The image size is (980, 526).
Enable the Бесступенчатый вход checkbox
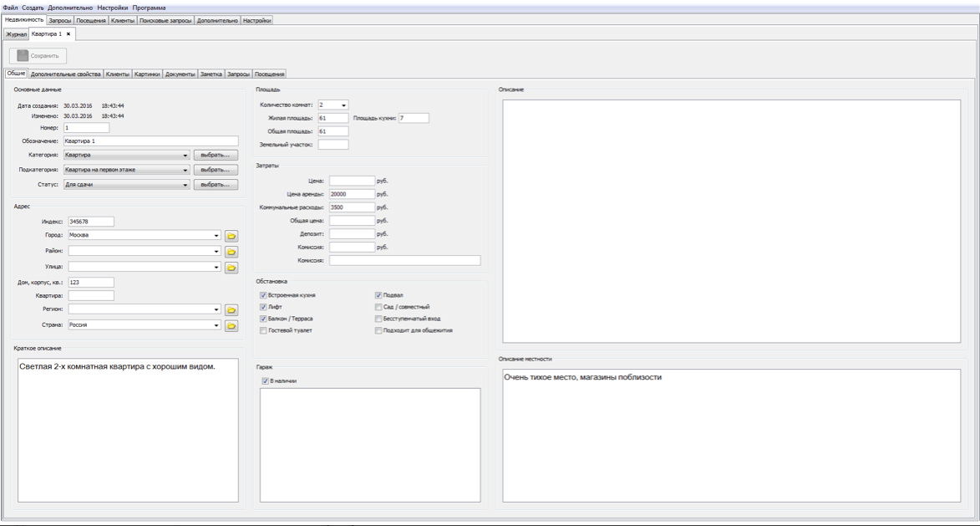coord(378,319)
